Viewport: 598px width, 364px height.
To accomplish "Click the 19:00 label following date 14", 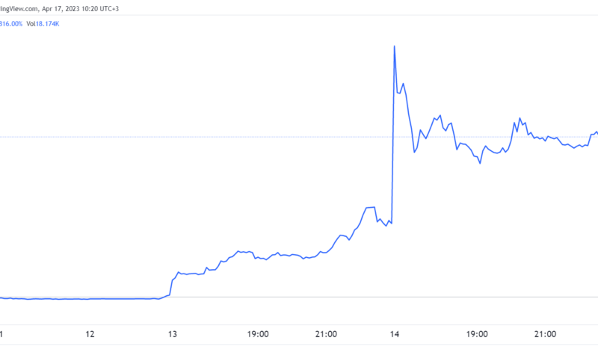I will 477,334.
